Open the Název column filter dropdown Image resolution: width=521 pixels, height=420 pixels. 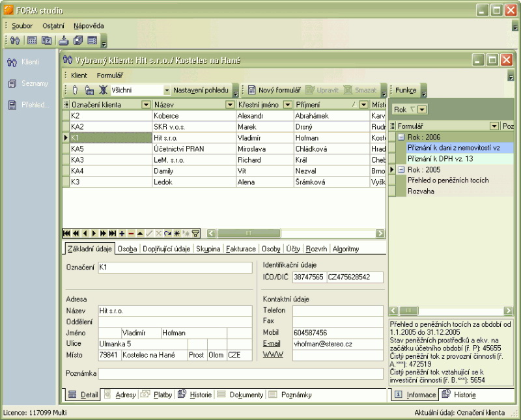(x=229, y=105)
